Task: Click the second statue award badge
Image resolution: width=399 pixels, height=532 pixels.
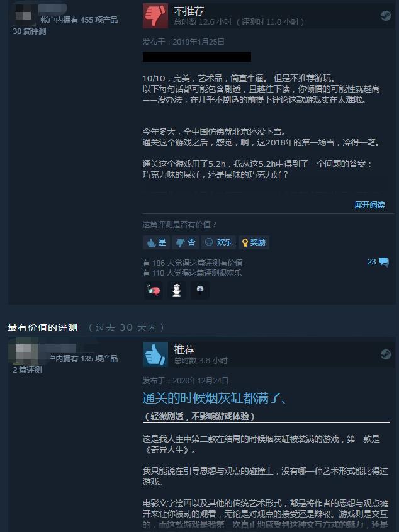Action: pos(176,290)
